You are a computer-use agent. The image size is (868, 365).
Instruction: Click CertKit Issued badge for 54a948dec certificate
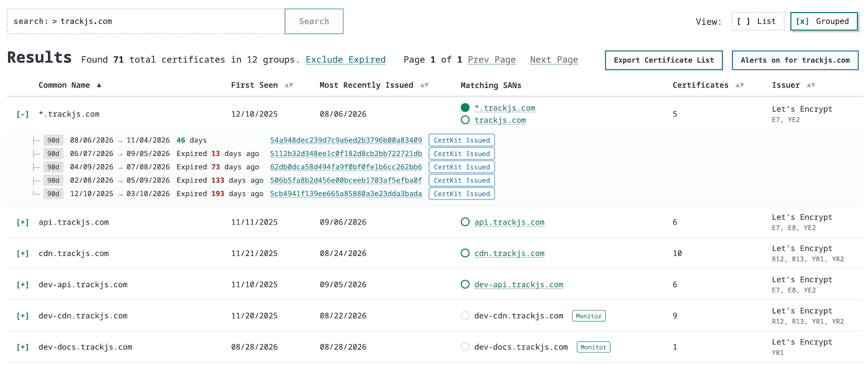[461, 140]
